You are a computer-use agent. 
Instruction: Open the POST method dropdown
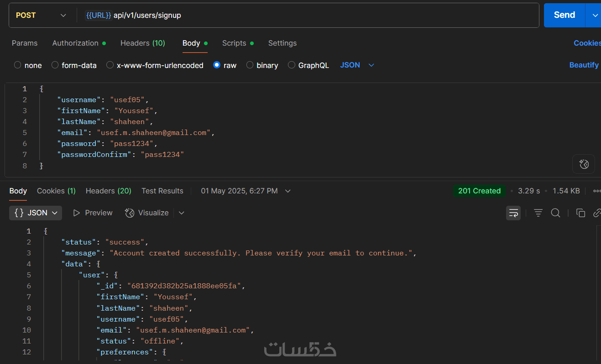(x=41, y=15)
